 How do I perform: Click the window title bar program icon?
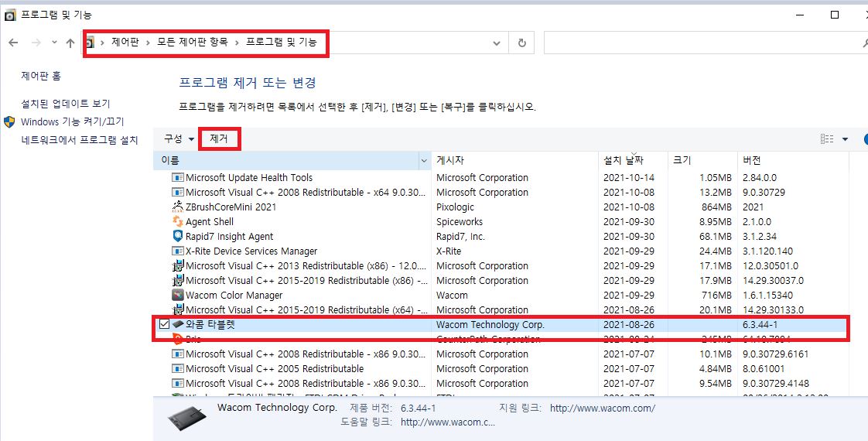(x=9, y=15)
